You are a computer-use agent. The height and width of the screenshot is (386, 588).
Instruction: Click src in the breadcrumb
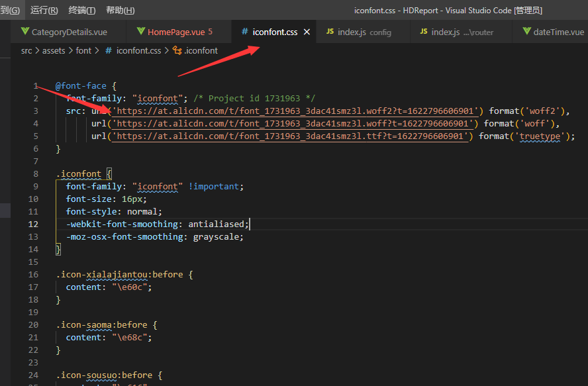click(26, 50)
